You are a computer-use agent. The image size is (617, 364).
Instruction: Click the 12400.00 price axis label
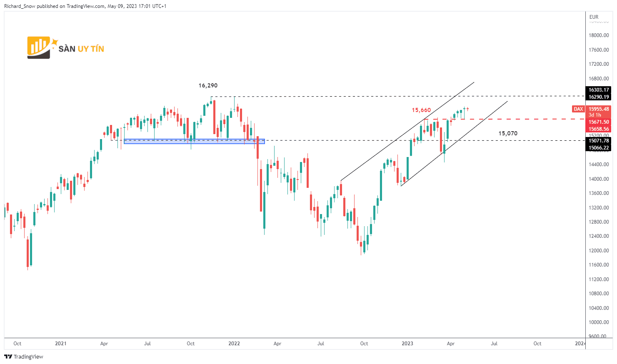click(x=599, y=236)
